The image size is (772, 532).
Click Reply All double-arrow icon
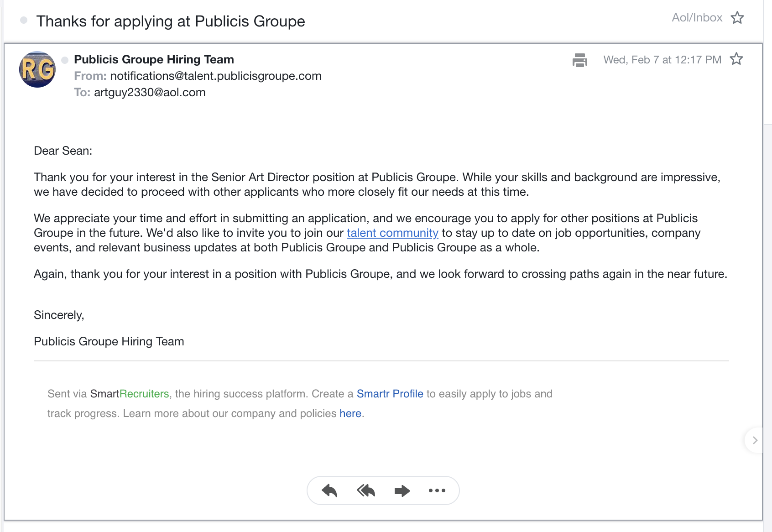[x=366, y=491]
